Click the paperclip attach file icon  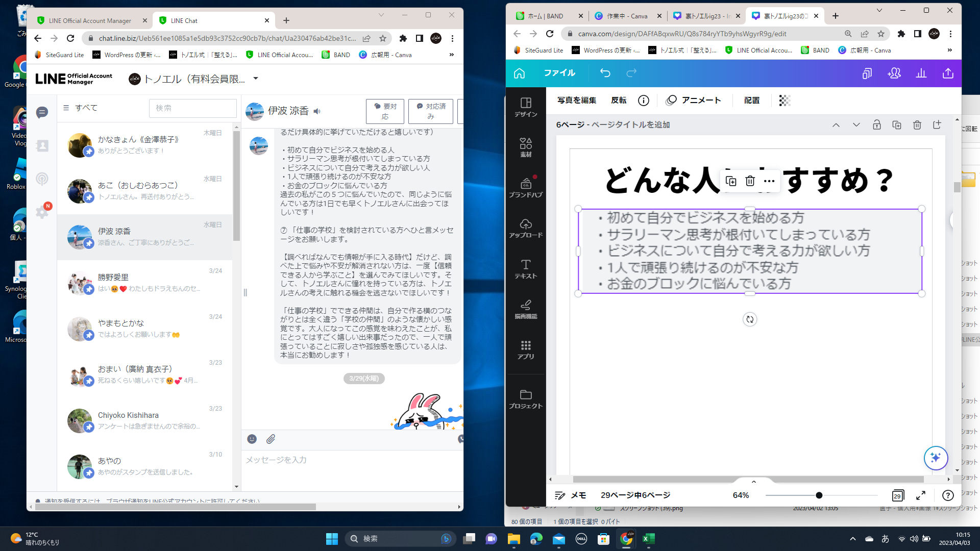[271, 439]
